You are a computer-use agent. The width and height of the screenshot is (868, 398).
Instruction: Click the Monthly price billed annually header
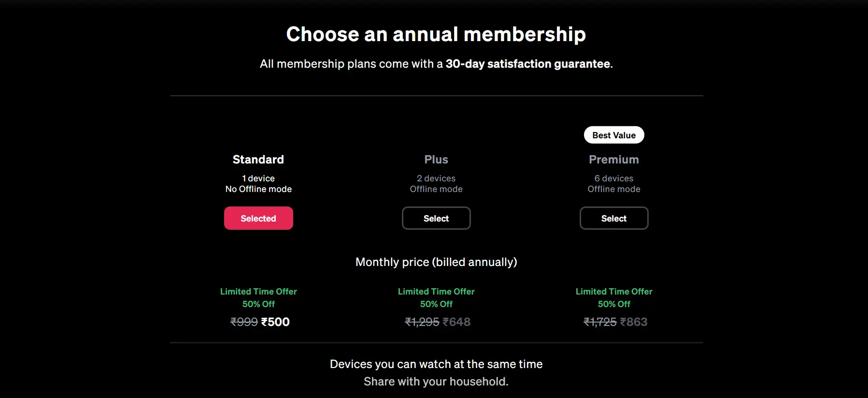click(436, 262)
